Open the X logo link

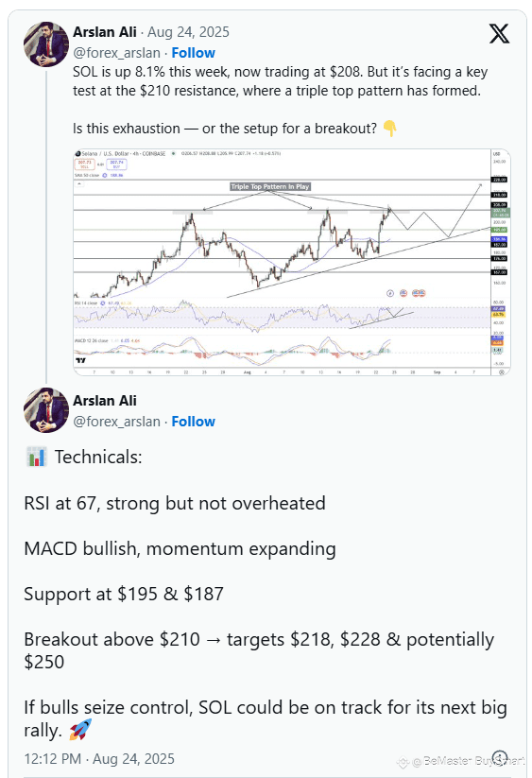coord(499,34)
